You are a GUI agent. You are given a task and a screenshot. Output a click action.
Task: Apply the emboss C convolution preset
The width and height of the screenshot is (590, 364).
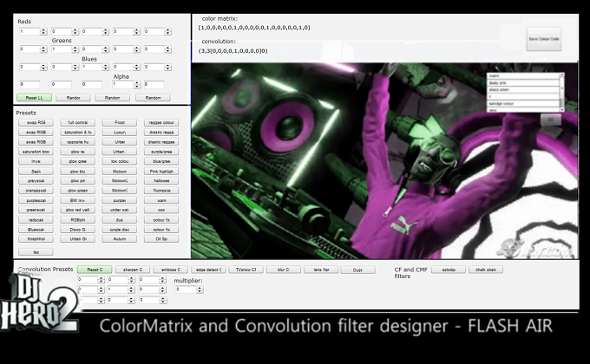[170, 270]
